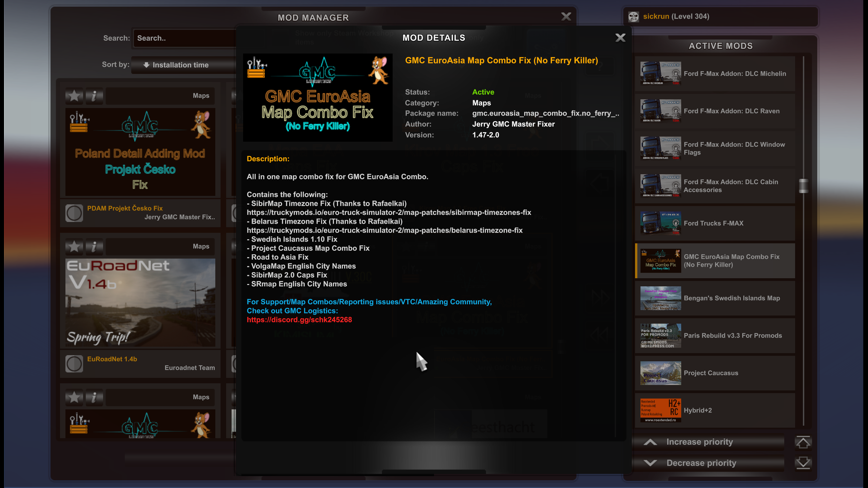Click Paris Rebuild mod thumbnail
The height and width of the screenshot is (488, 868).
pos(660,336)
